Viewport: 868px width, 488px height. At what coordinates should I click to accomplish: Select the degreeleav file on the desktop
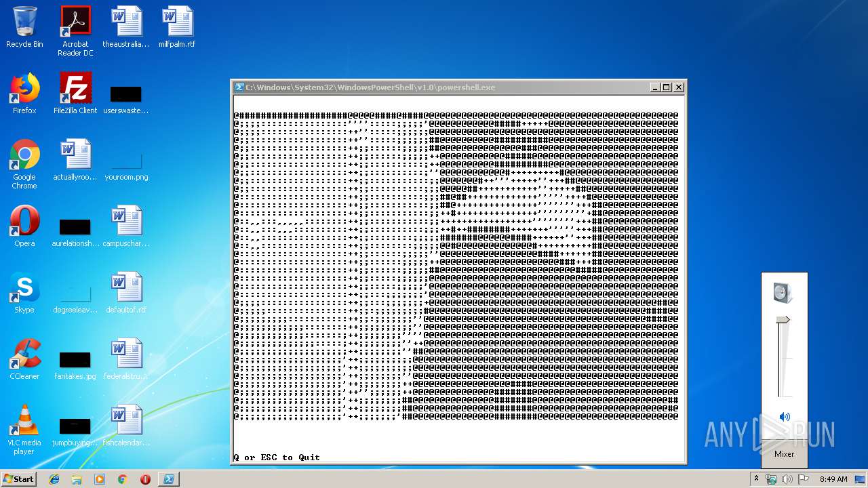pos(75,298)
